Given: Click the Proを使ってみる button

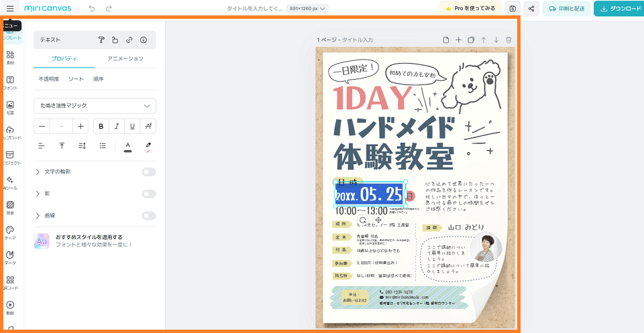Looking at the screenshot, I should point(470,8).
